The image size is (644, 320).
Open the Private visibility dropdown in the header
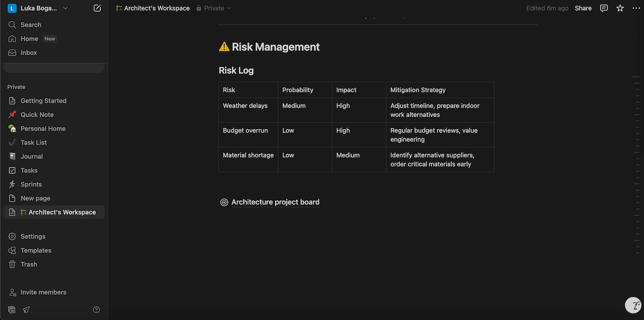[214, 8]
